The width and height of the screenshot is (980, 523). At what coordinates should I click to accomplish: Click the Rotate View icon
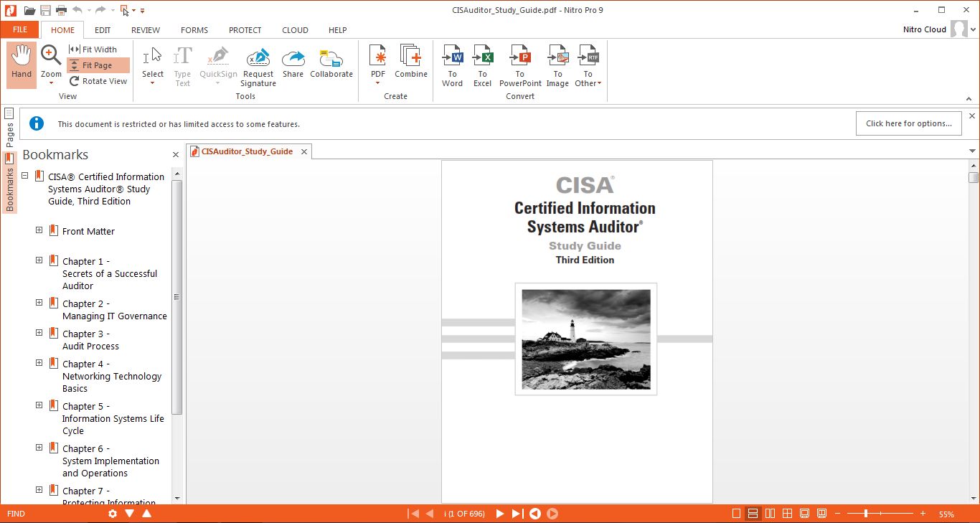tap(75, 81)
